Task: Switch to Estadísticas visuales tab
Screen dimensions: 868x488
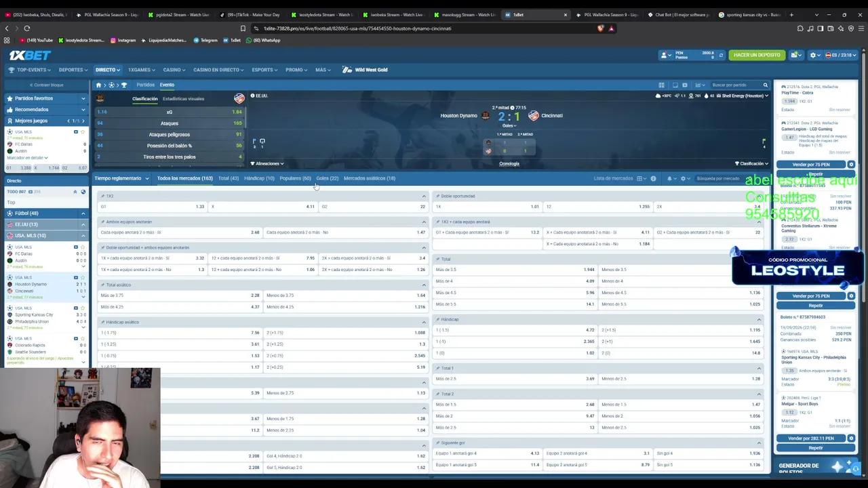Action: click(183, 99)
